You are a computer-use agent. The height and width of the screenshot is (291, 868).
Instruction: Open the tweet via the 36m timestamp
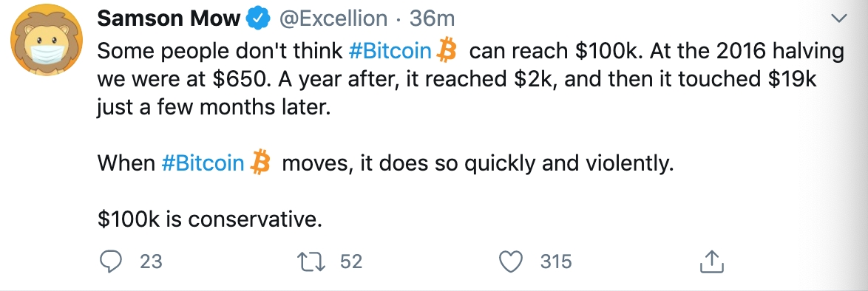(432, 19)
